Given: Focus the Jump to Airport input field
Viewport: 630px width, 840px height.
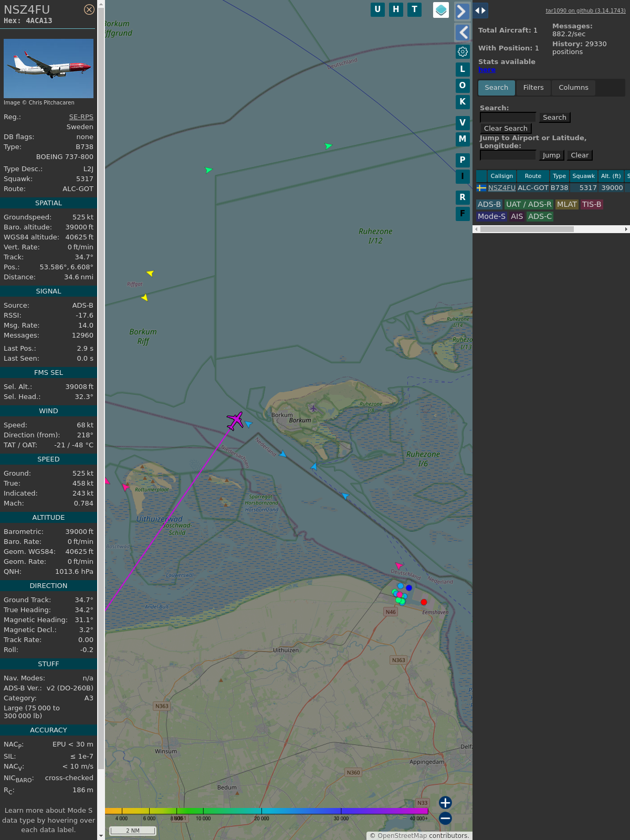Looking at the screenshot, I should (x=508, y=155).
